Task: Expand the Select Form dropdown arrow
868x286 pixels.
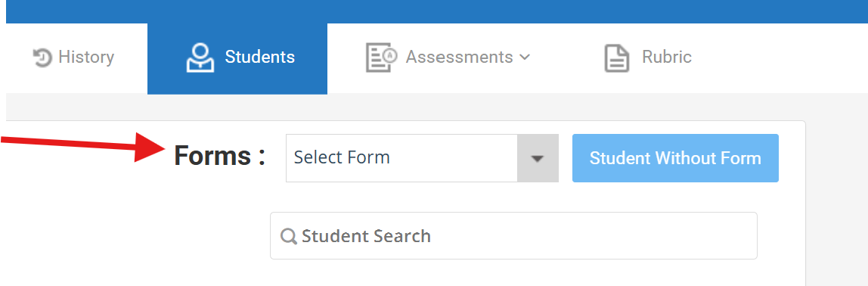Action: (x=538, y=158)
